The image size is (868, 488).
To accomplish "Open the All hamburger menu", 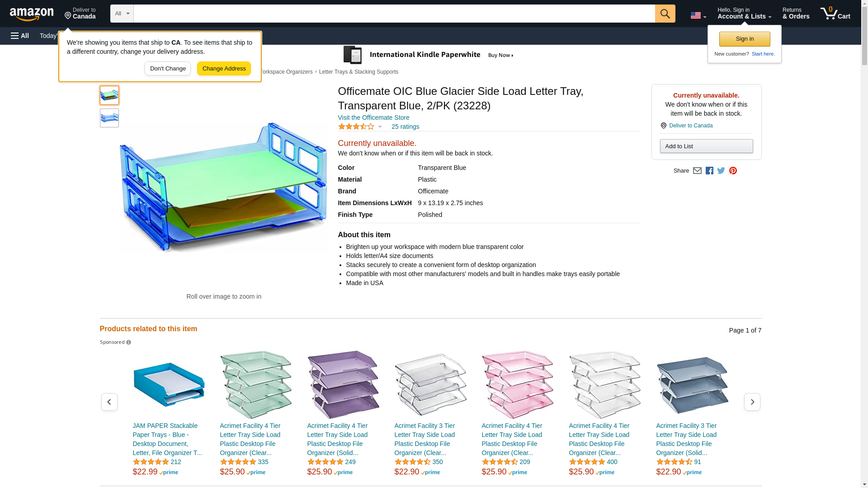I will (20, 36).
